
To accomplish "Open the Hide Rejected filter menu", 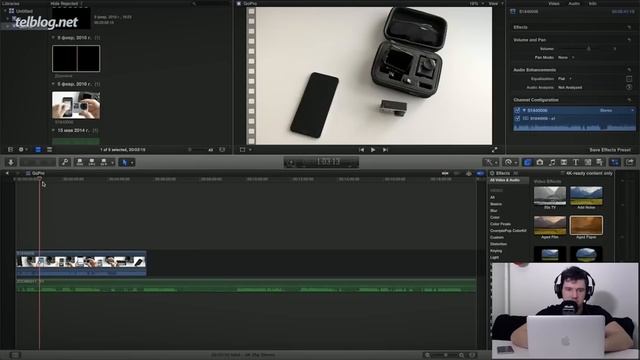I will [67, 3].
